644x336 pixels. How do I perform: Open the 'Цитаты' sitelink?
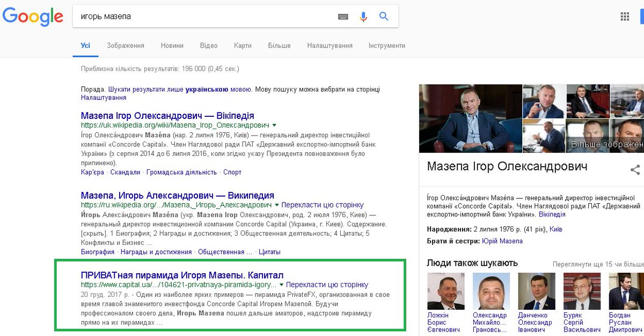(269, 252)
